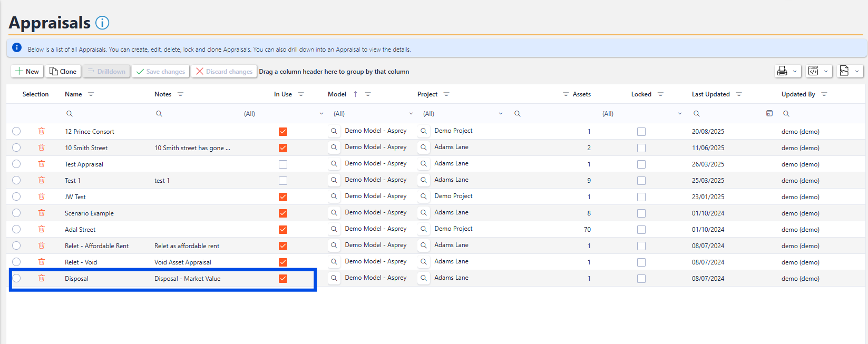
Task: Click the Notes search filter field
Action: click(195, 114)
